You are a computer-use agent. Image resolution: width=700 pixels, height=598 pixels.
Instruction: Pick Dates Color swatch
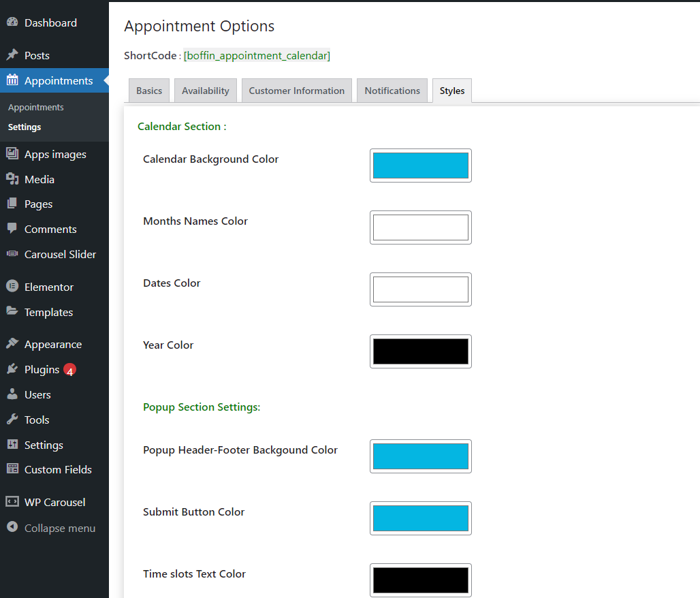421,289
